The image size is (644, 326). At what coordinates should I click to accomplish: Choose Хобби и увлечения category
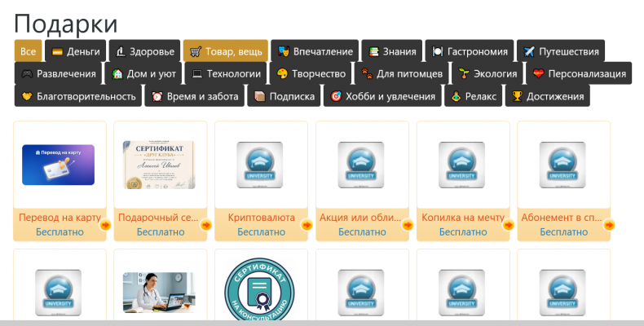click(x=382, y=96)
